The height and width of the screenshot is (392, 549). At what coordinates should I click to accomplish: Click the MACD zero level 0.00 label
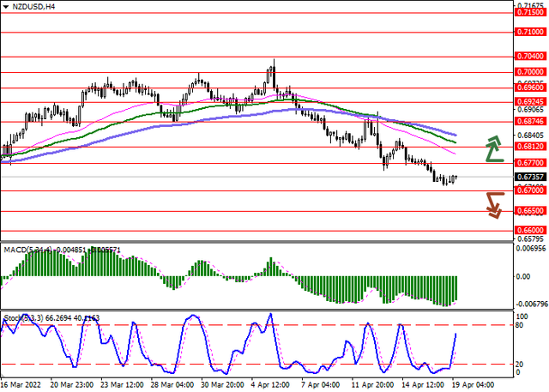pyautogui.click(x=523, y=276)
